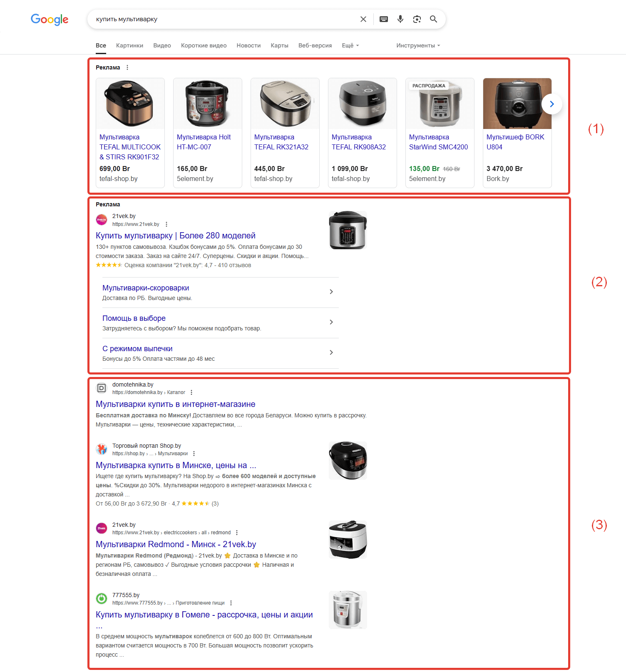Image resolution: width=626 pixels, height=672 pixels.
Task: Open Мультиварка TEFAL RK908A32 product
Action: [359, 142]
